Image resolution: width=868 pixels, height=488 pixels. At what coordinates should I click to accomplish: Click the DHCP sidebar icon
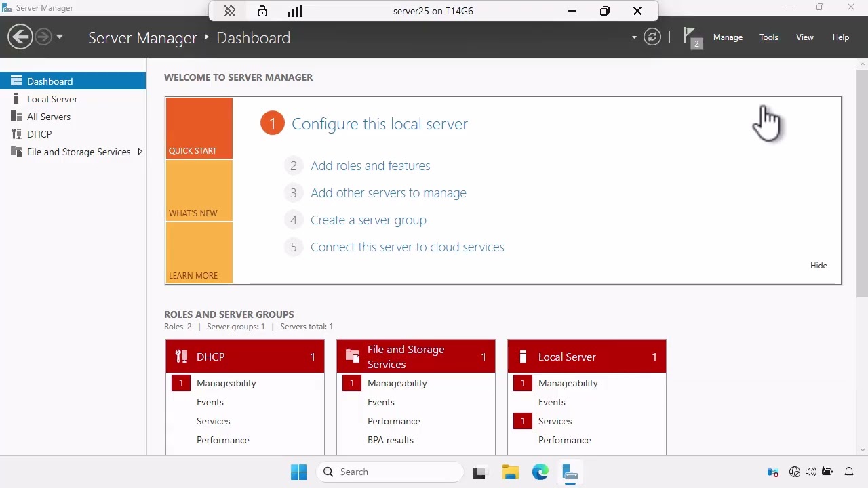tap(16, 134)
